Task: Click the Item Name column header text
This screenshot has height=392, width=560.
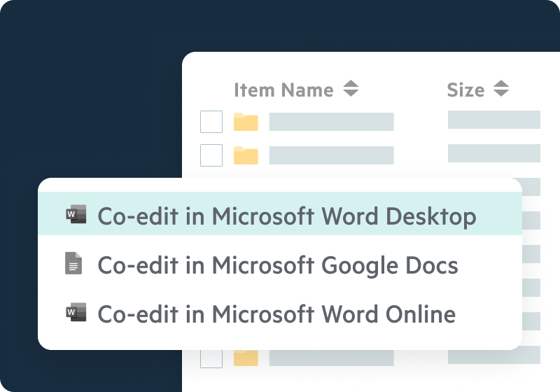Action: (x=283, y=90)
